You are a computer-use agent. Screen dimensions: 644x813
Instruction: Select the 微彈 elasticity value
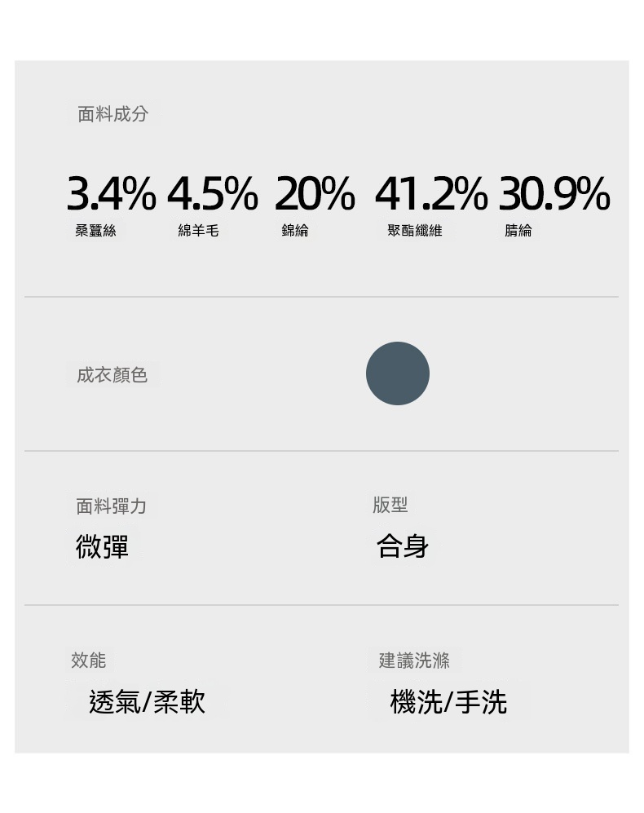click(x=102, y=546)
